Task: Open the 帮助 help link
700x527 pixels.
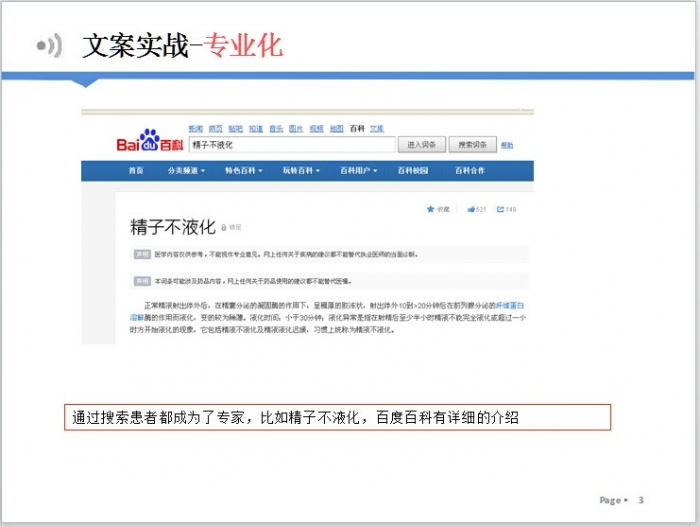Action: 507,145
